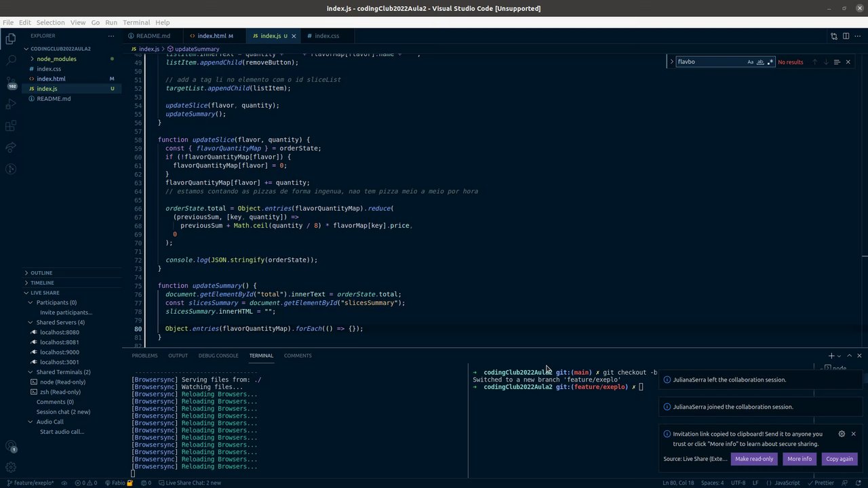The image size is (868, 488).
Task: Open the Selection menu
Action: point(50,22)
